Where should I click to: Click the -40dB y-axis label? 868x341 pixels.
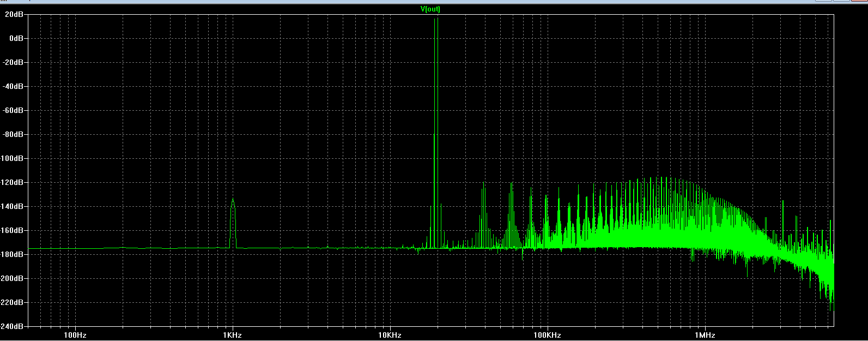pyautogui.click(x=13, y=86)
